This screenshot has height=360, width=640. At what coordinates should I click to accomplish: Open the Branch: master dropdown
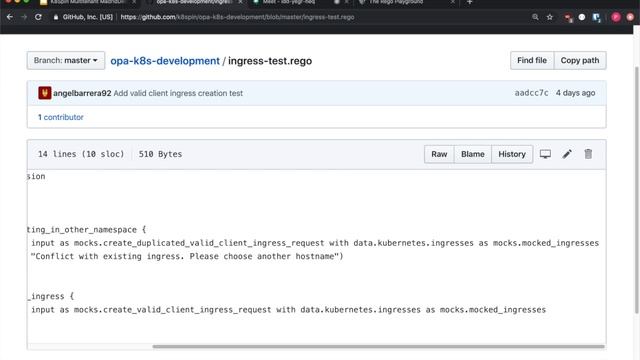pyautogui.click(x=66, y=60)
